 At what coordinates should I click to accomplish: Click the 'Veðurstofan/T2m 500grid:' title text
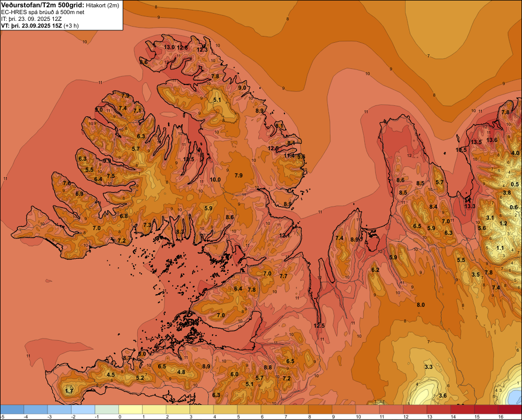coord(43,5)
